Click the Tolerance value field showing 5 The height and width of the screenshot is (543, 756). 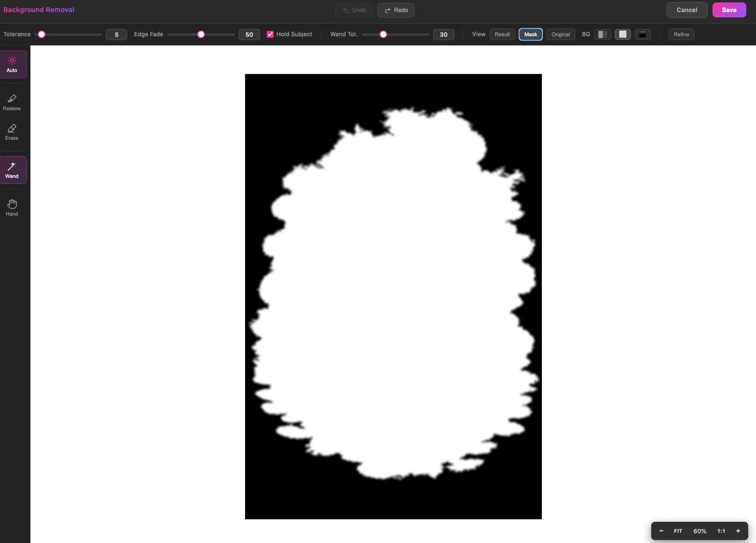click(116, 34)
